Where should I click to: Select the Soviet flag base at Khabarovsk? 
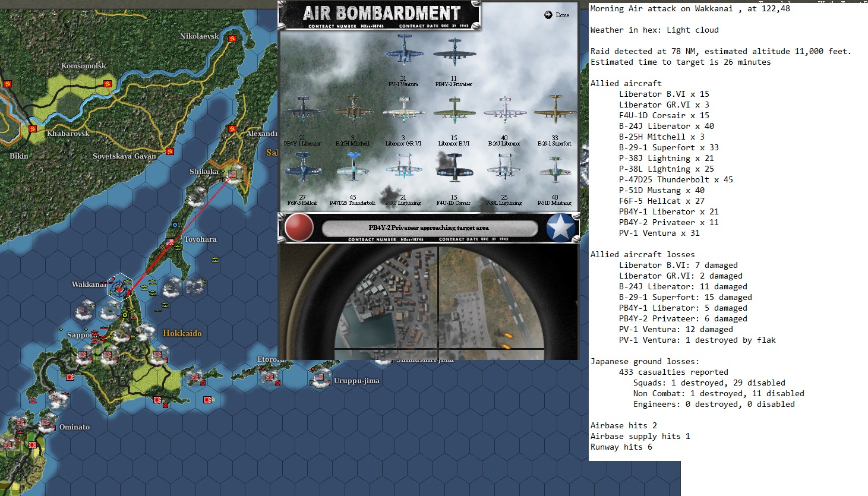[x=33, y=129]
